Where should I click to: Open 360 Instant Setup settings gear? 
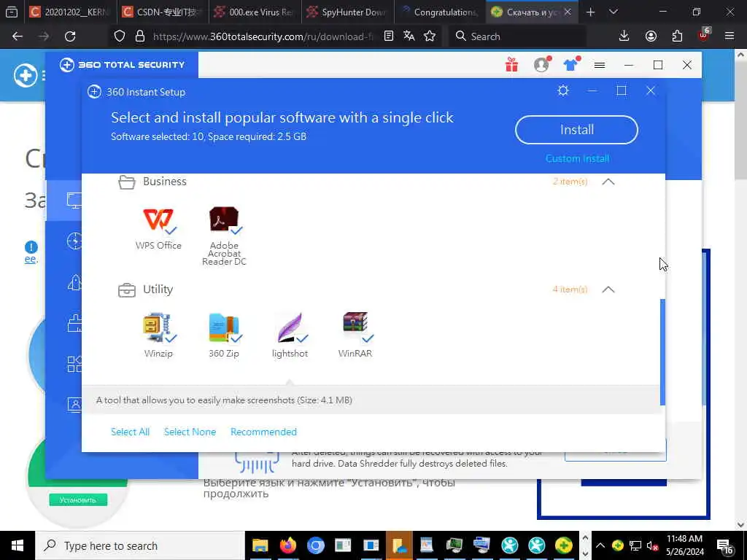click(x=563, y=90)
